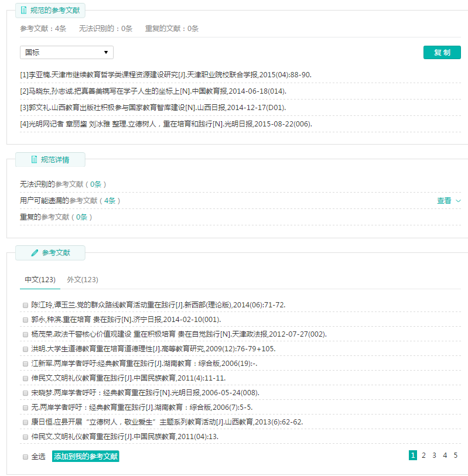Jump to page 5 of references
The width and height of the screenshot is (468, 476).
pyautogui.click(x=455, y=455)
